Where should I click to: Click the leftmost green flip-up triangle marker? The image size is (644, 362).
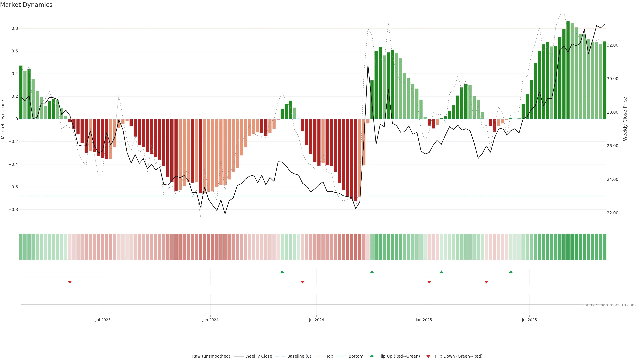pyautogui.click(x=282, y=272)
